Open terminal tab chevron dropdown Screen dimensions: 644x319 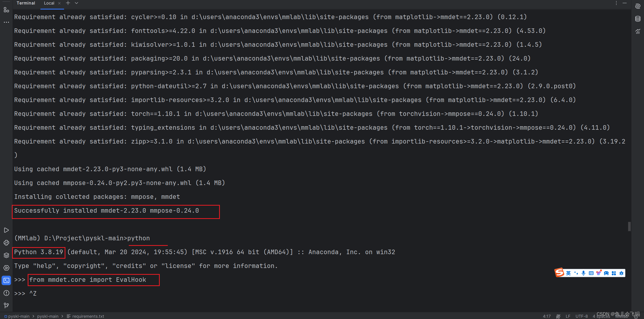pyautogui.click(x=76, y=3)
